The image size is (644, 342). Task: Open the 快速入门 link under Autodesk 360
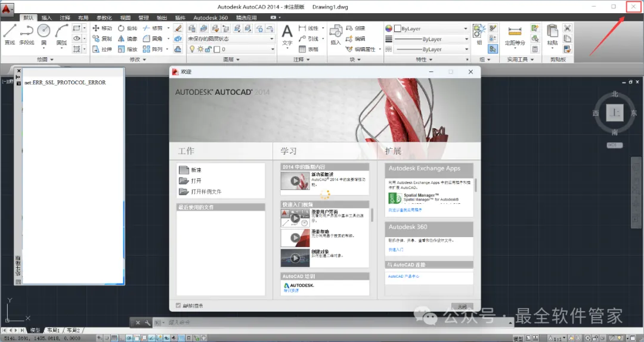[x=396, y=250]
